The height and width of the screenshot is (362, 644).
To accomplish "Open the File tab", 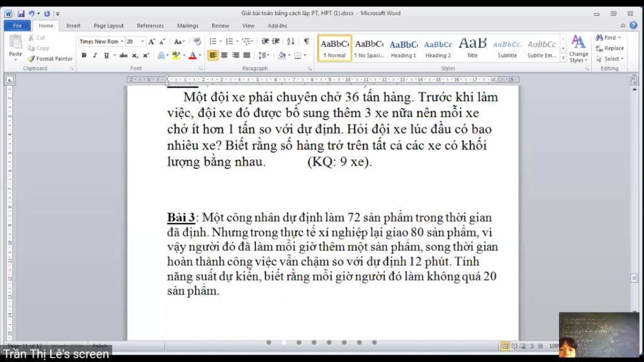I will coord(17,25).
